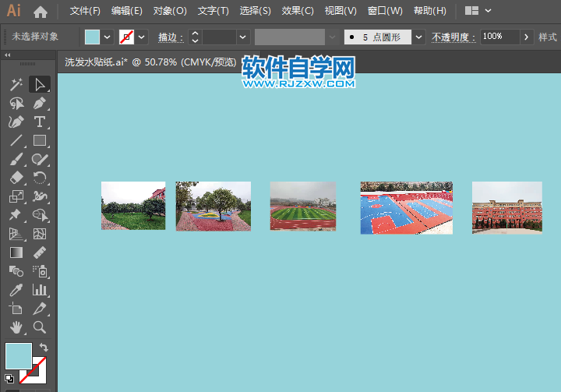Select the Direct Selection tool
This screenshot has height=392, width=561.
pos(40,84)
